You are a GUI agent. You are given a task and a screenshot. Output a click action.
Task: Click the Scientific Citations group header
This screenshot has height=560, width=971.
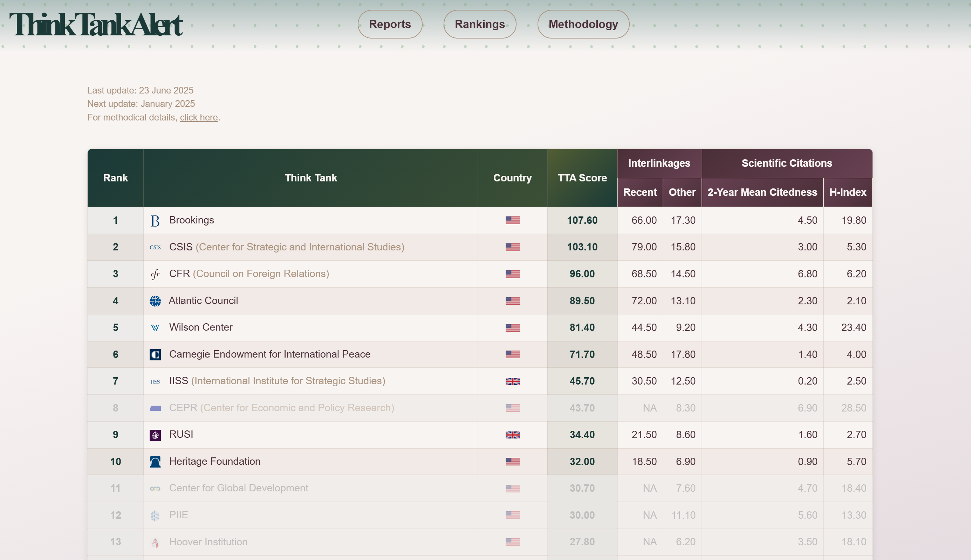click(787, 163)
